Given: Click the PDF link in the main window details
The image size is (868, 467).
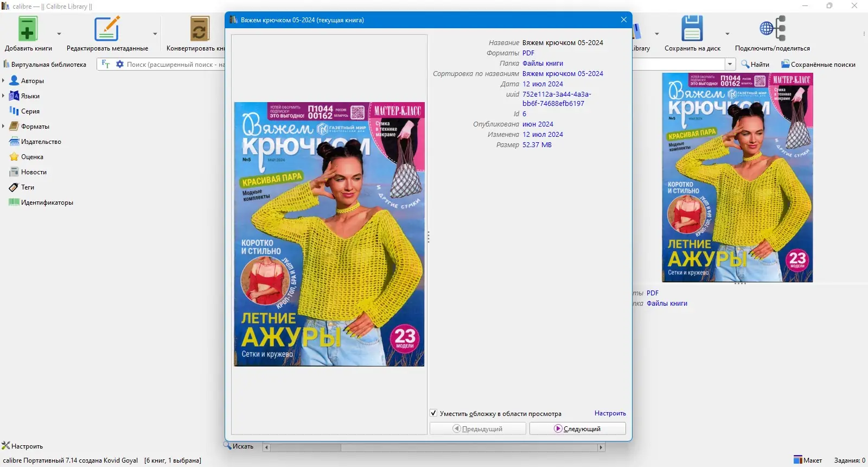Looking at the screenshot, I should 653,293.
